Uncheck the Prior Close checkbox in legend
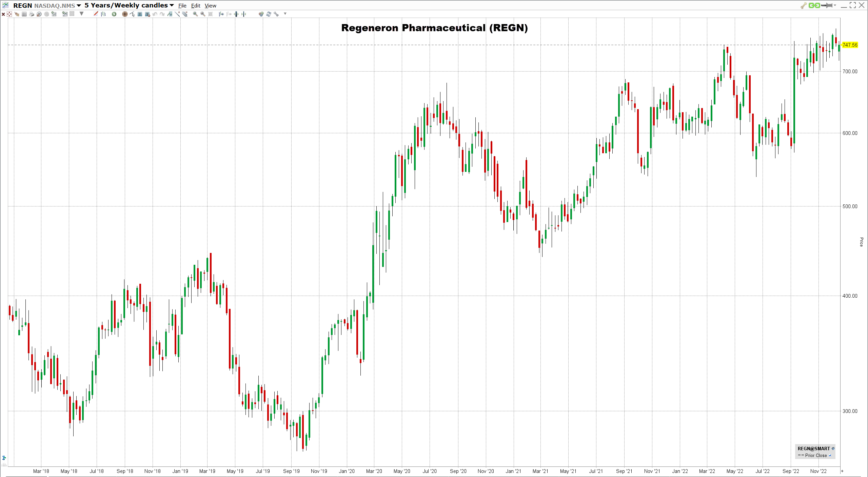 (830, 455)
